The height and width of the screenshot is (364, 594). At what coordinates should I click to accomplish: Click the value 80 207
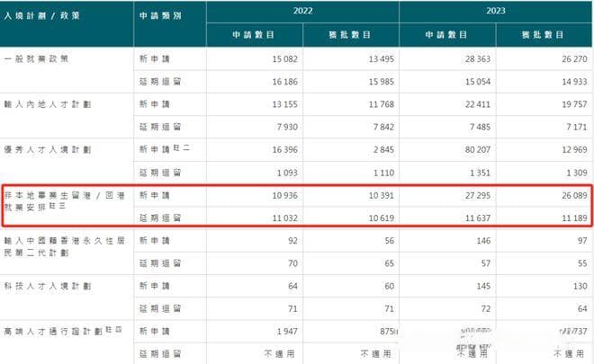(478, 150)
